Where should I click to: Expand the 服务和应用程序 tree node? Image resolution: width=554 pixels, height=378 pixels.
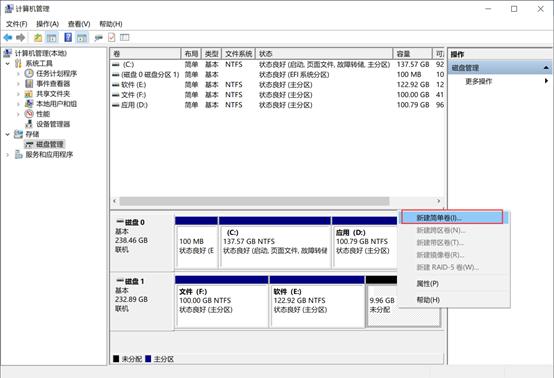8,155
